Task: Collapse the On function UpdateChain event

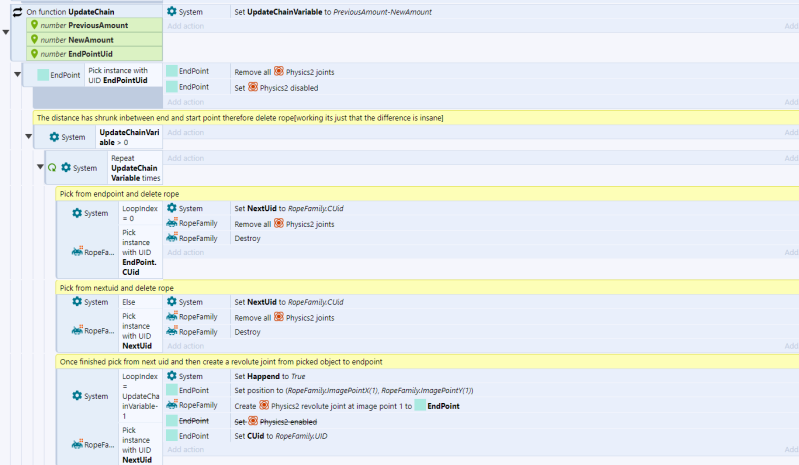Action: (6, 32)
